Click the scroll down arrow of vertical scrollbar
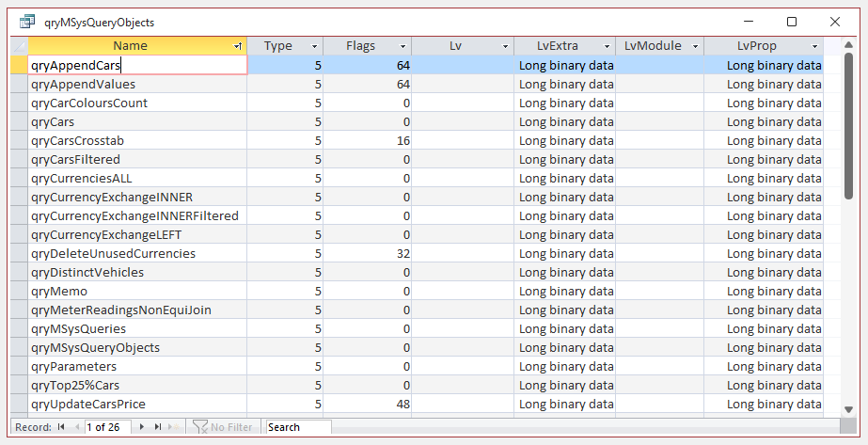 click(x=848, y=409)
